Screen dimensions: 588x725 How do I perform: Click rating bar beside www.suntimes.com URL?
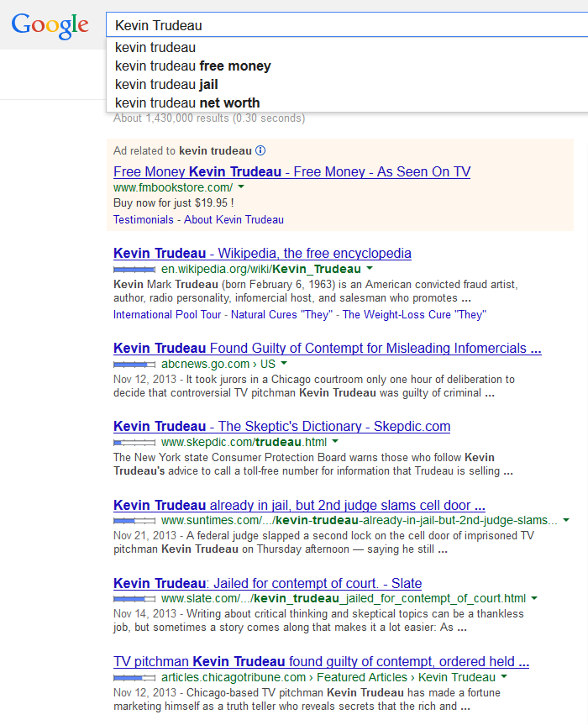click(134, 521)
